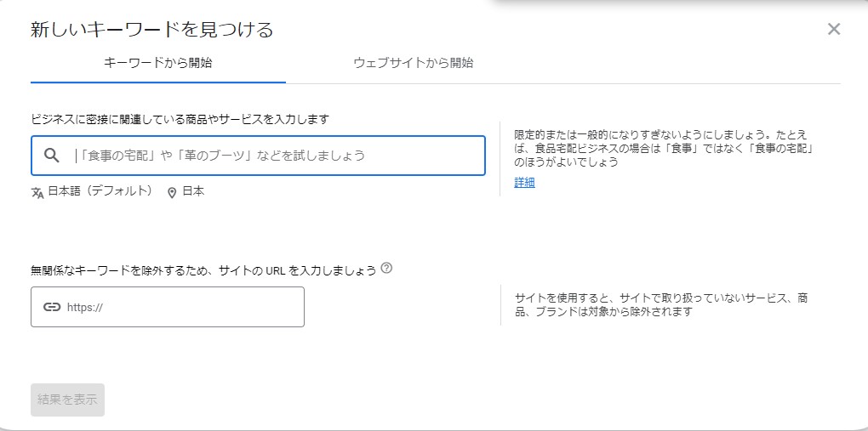The height and width of the screenshot is (431, 868).
Task: Switch to the キーワードから開始 tab
Action: [x=157, y=63]
